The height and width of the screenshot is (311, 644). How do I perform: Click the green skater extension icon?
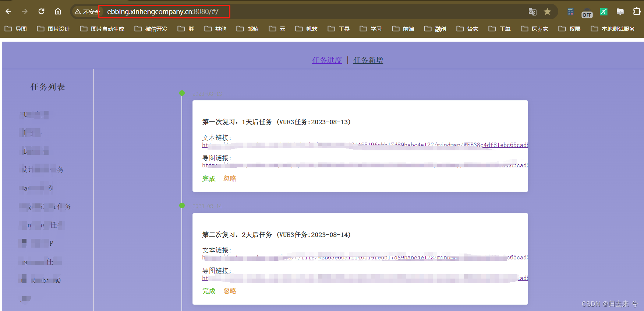[x=604, y=12]
